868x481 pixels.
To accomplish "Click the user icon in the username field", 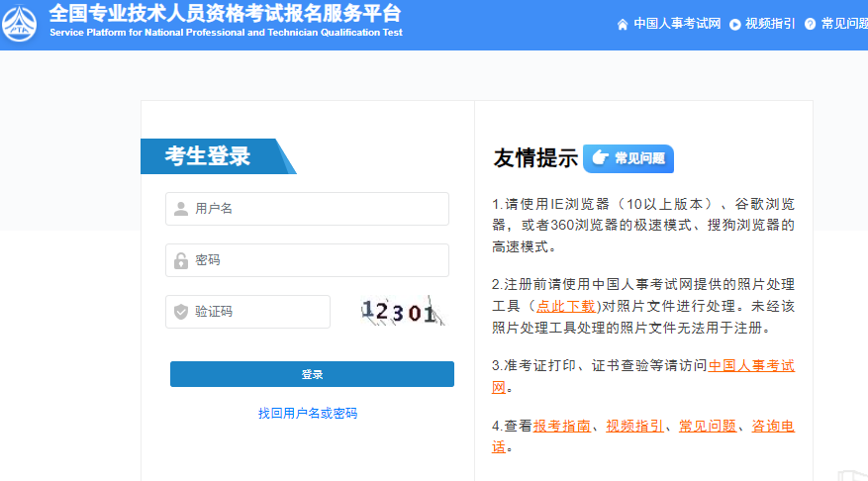I will point(181,209).
